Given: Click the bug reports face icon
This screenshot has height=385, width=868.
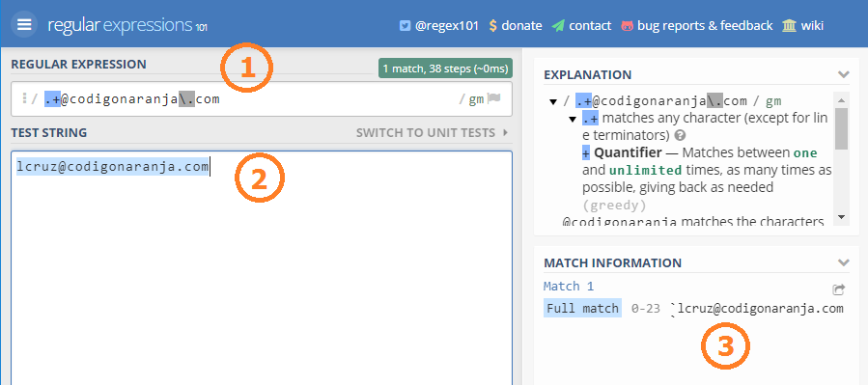Looking at the screenshot, I should pyautogui.click(x=628, y=25).
